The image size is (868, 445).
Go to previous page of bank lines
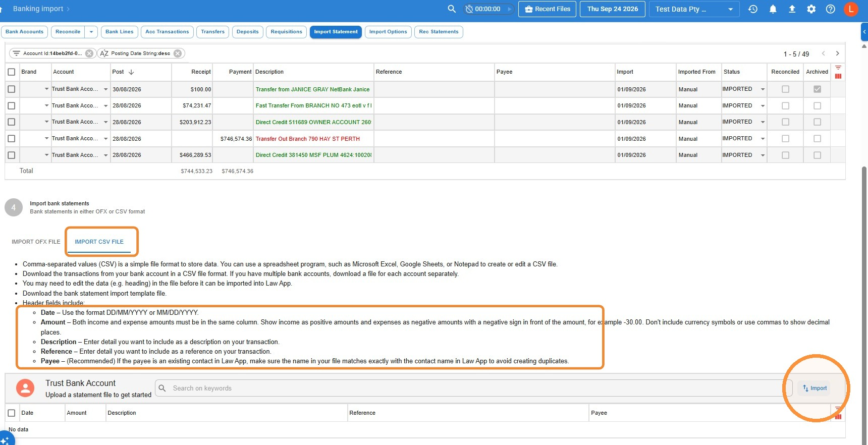pos(823,53)
